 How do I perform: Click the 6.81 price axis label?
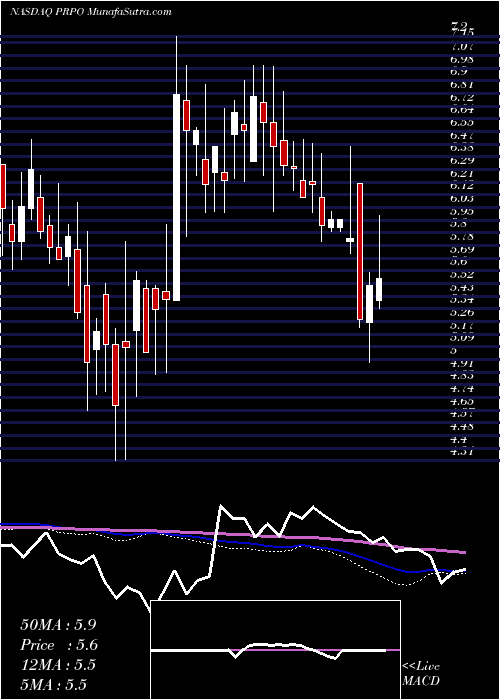coord(462,84)
